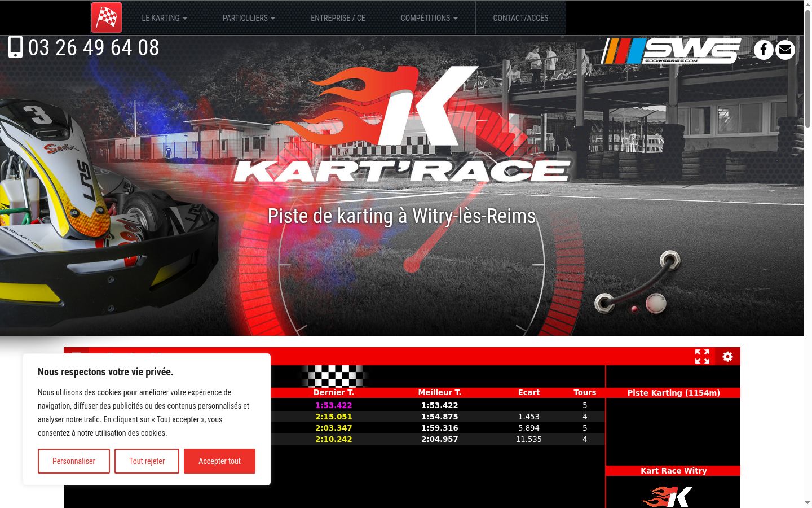Open the live timing settings gear
The height and width of the screenshot is (508, 812).
pos(727,356)
